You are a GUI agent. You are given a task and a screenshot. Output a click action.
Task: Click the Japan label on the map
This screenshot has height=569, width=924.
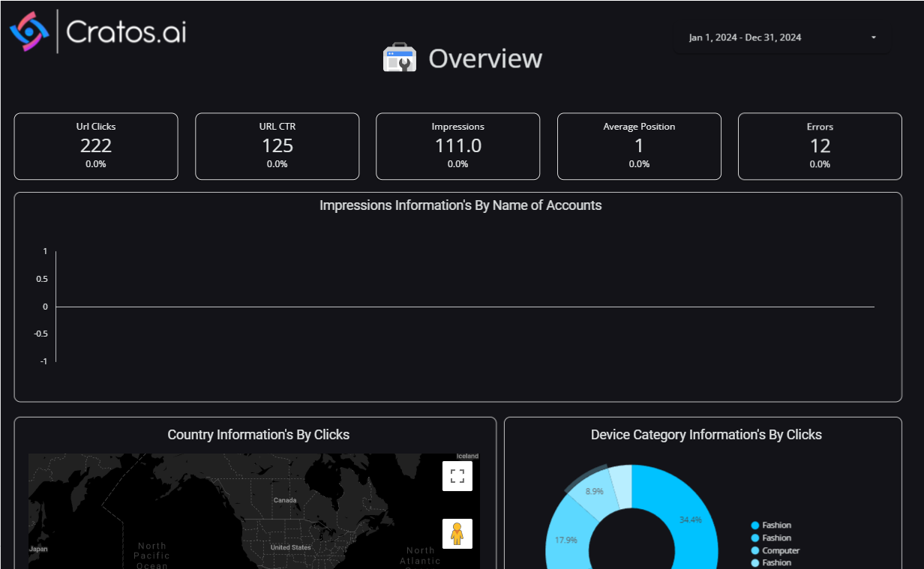coord(37,549)
